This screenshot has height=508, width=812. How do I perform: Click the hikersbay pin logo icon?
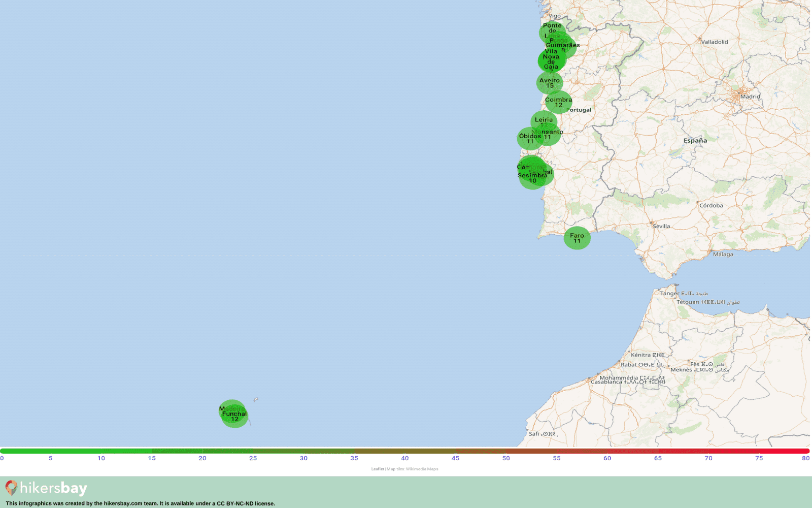11,488
